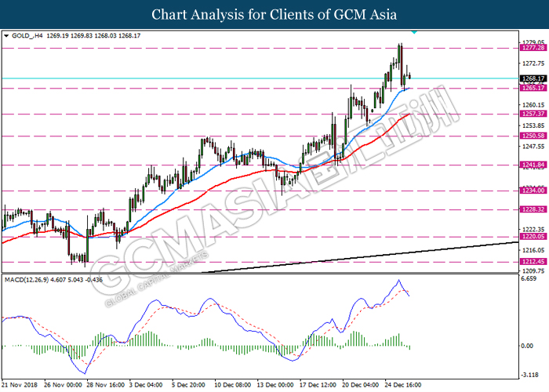
Task: Click the 1272.75 price axis value
Action: (x=533, y=64)
